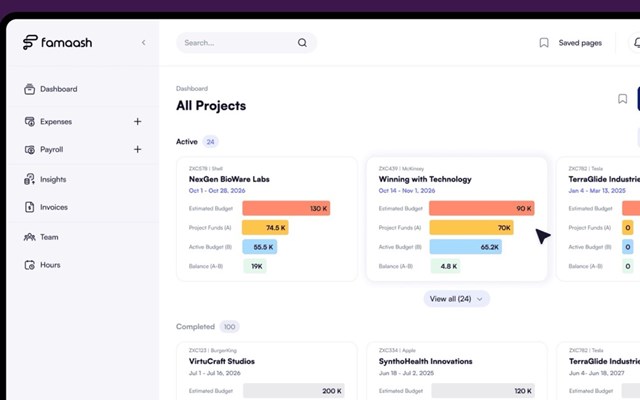This screenshot has width=640, height=400.
Task: Click the famaash logo
Action: (x=57, y=42)
